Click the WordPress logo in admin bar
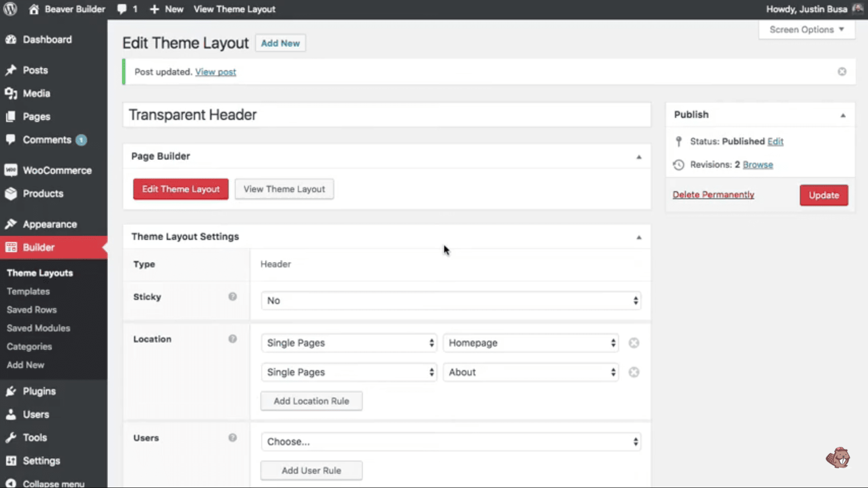 tap(10, 9)
